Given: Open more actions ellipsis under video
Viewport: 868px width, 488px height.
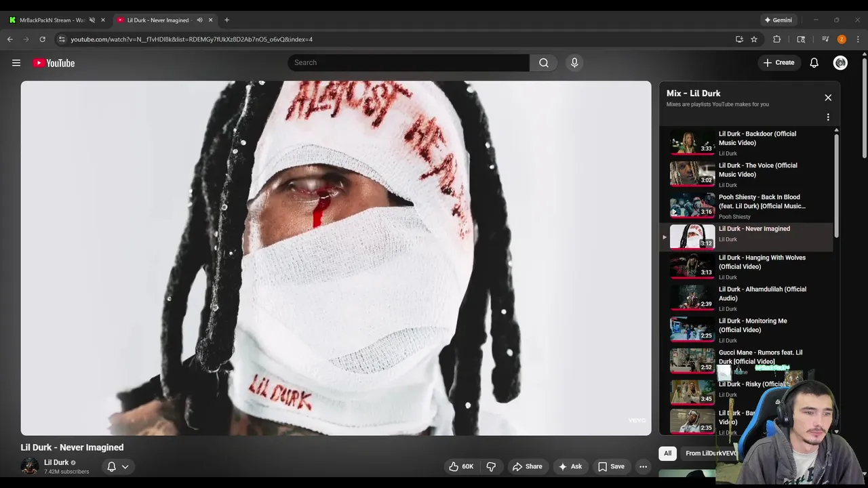Looking at the screenshot, I should (643, 466).
